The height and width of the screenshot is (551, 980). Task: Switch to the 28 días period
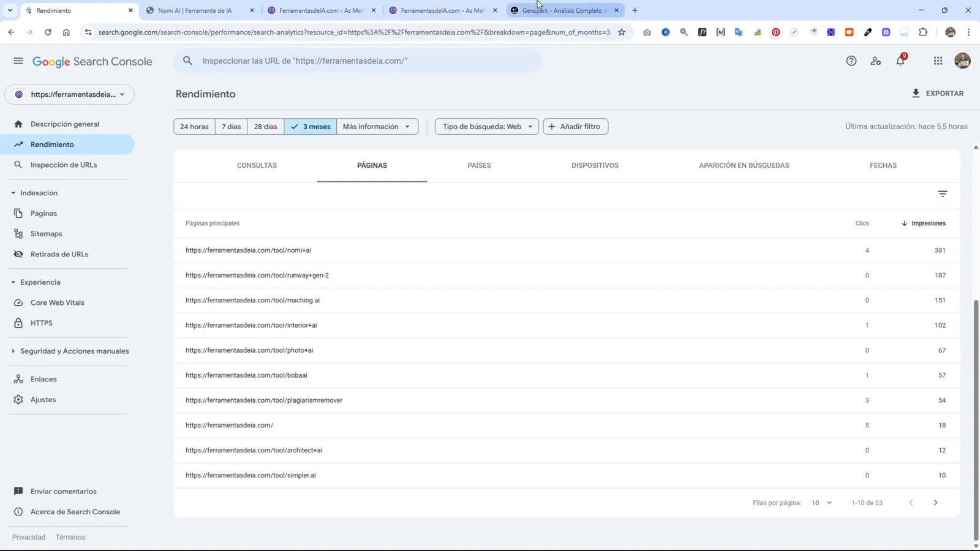point(265,126)
